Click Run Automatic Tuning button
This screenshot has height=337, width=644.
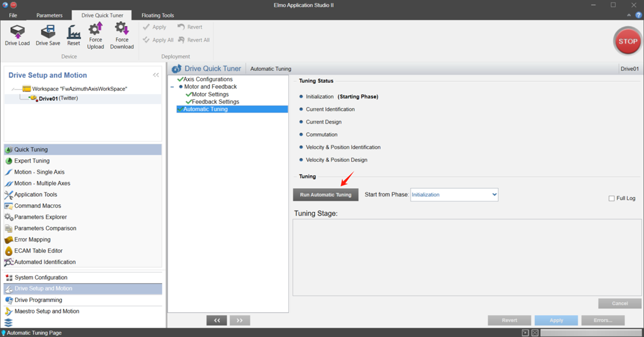[x=325, y=195]
